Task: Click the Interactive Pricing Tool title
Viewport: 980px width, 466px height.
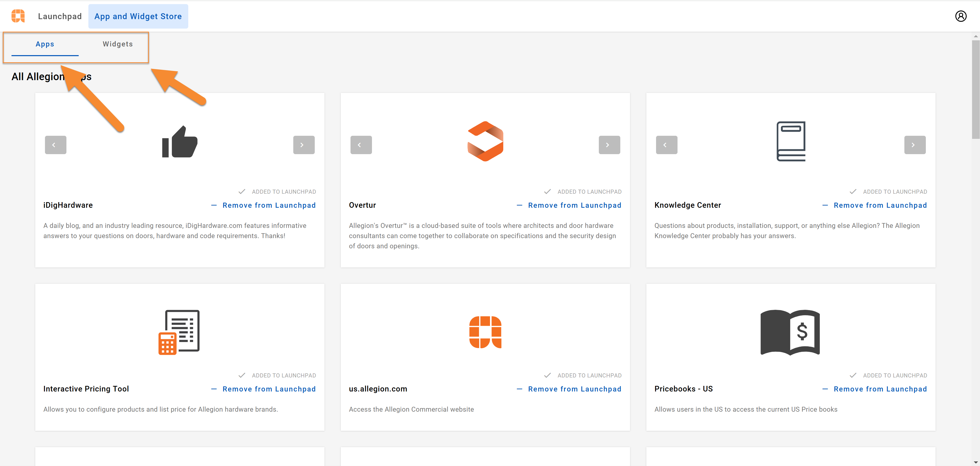Action: tap(86, 389)
